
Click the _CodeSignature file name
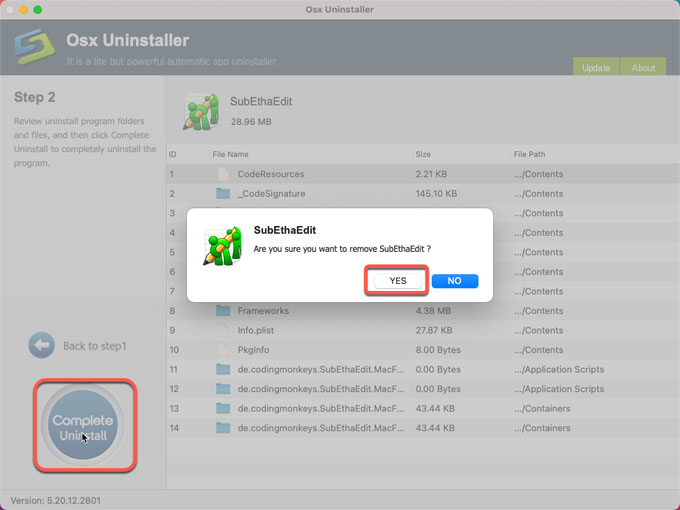(271, 193)
